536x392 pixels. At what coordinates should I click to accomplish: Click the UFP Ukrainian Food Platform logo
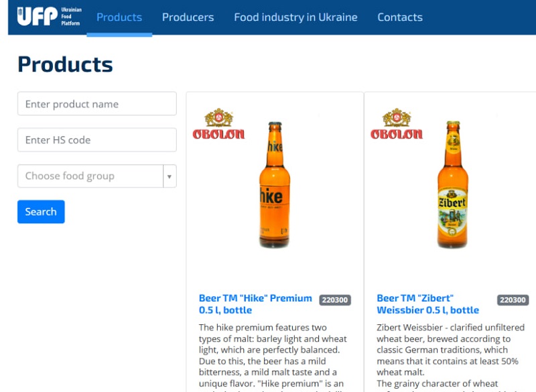[x=48, y=17]
